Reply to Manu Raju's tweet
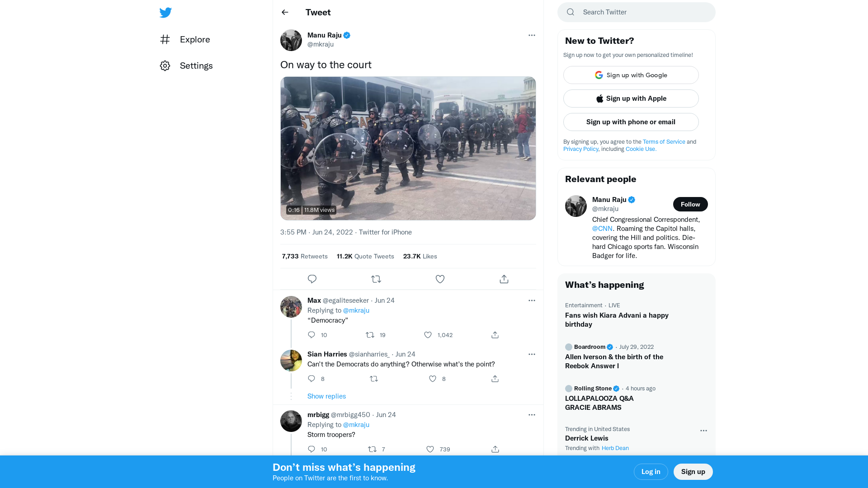The height and width of the screenshot is (488, 868). [x=312, y=279]
